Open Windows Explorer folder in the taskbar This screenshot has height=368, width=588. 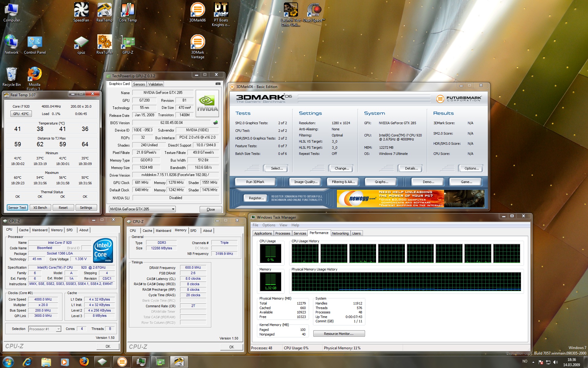pos(46,362)
